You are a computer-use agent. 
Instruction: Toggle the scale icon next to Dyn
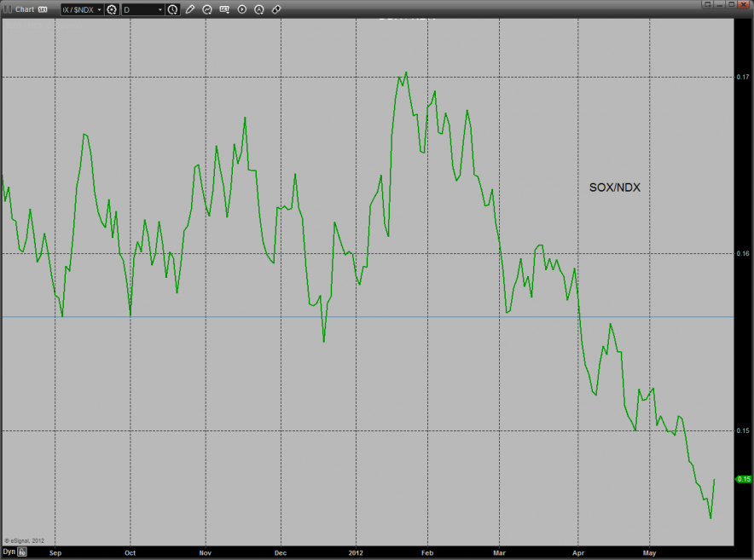coord(23,551)
